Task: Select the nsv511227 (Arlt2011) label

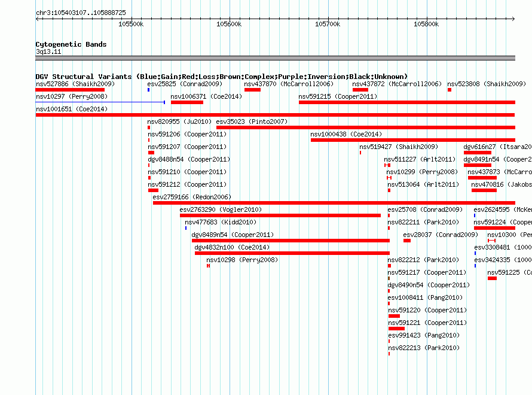Action: pyautogui.click(x=420, y=159)
